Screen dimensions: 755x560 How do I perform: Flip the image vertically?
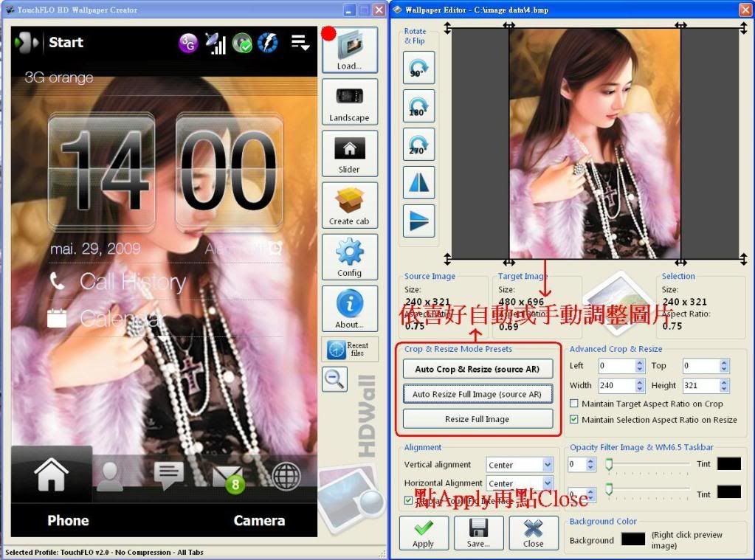click(418, 221)
